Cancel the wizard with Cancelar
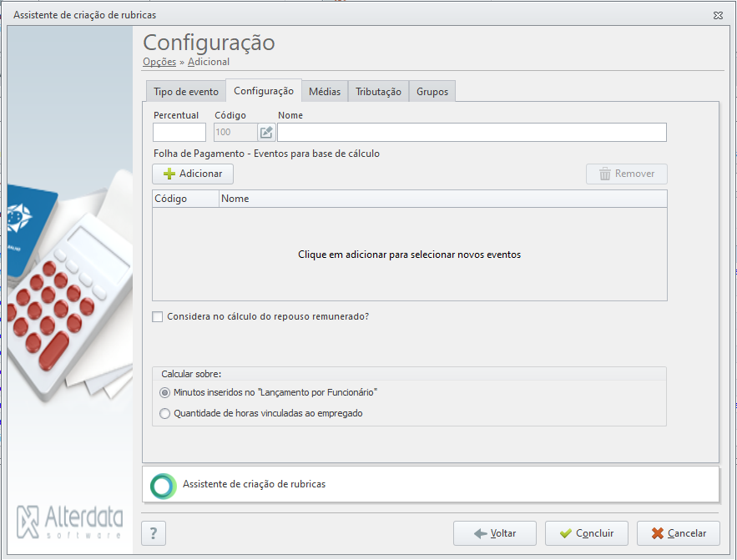Viewport: 737px width, 560px height. click(679, 533)
